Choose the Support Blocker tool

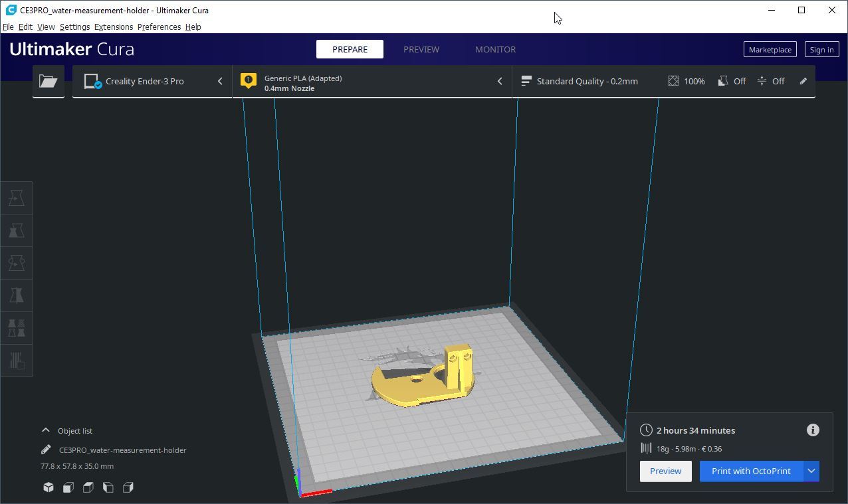[x=17, y=361]
